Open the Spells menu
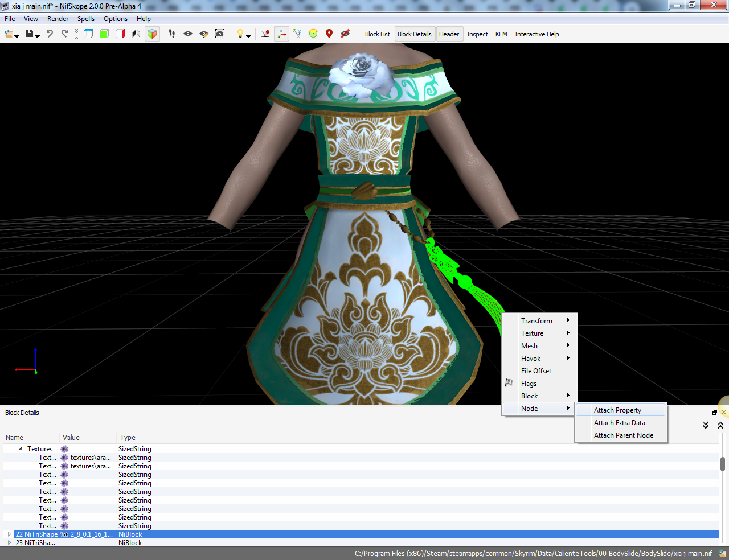This screenshot has height=560, width=729. tap(86, 19)
